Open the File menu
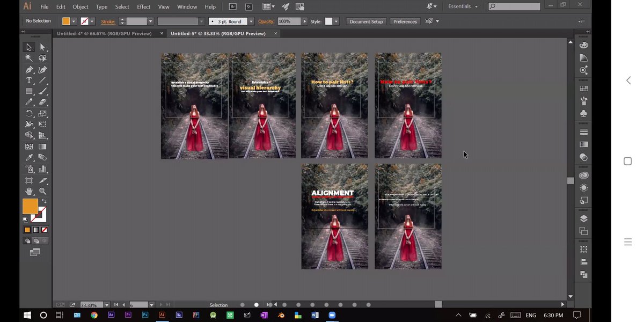The height and width of the screenshot is (322, 644). 45,6
